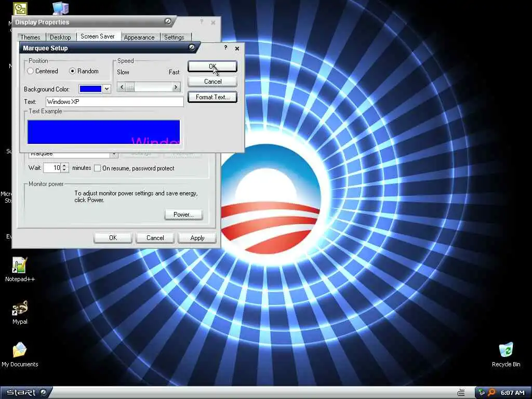
Task: Click Cancel in Display Properties
Action: (x=155, y=238)
